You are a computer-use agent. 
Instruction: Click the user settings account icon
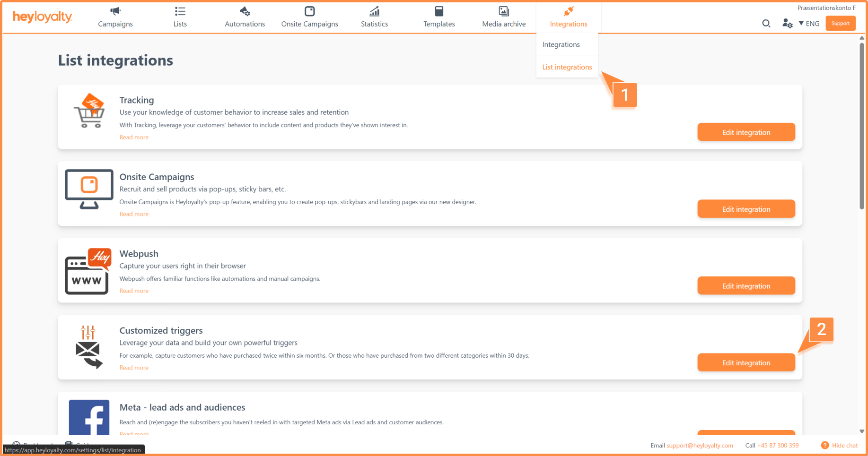click(787, 24)
